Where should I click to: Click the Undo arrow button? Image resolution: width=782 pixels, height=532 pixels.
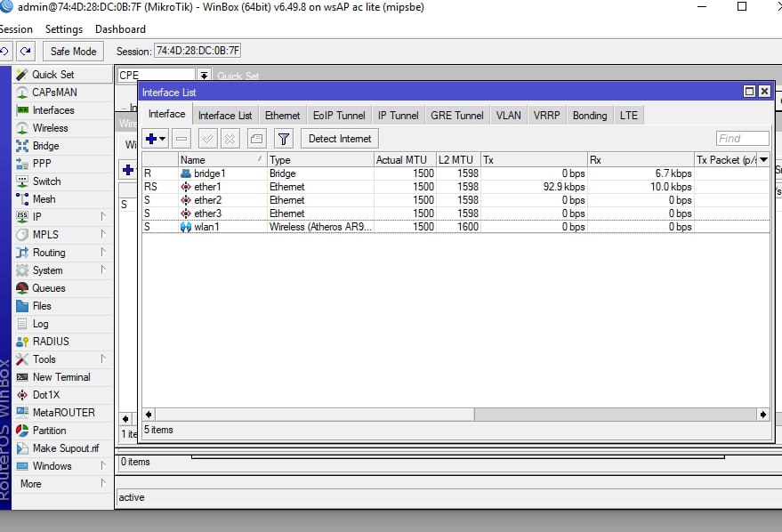click(x=4, y=51)
